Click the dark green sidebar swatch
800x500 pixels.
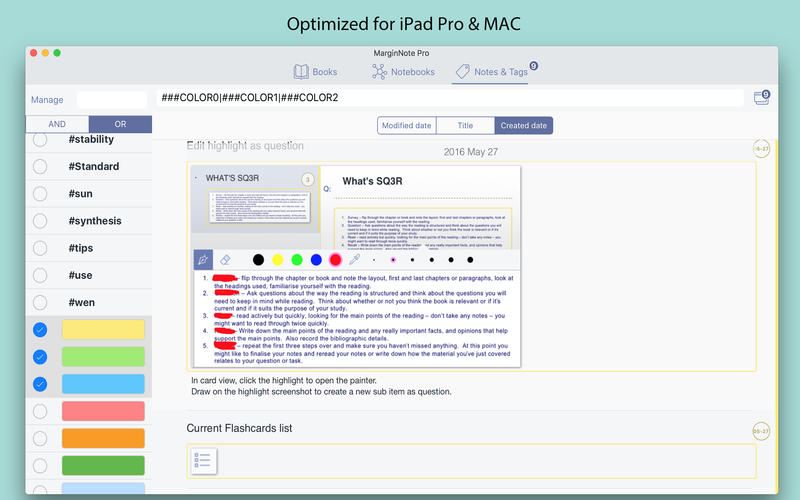pyautogui.click(x=103, y=465)
